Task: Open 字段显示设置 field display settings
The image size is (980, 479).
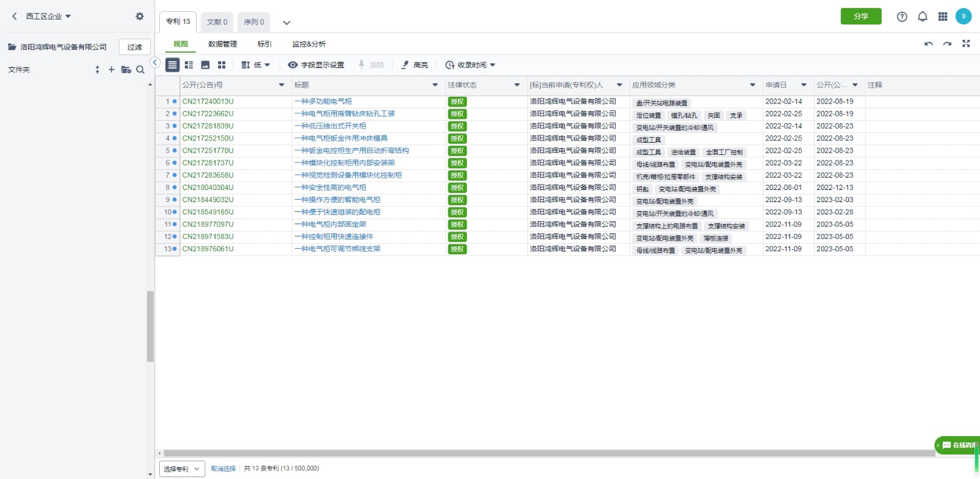Action: [316, 65]
